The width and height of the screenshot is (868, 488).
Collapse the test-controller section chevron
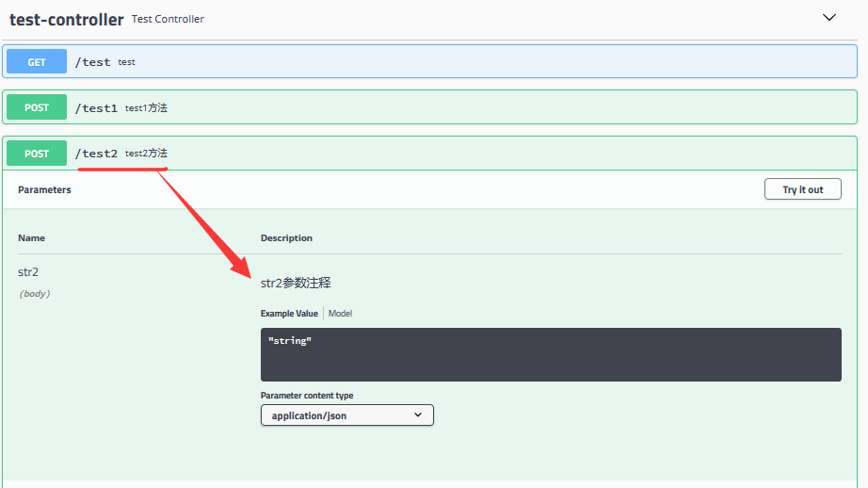tap(828, 18)
